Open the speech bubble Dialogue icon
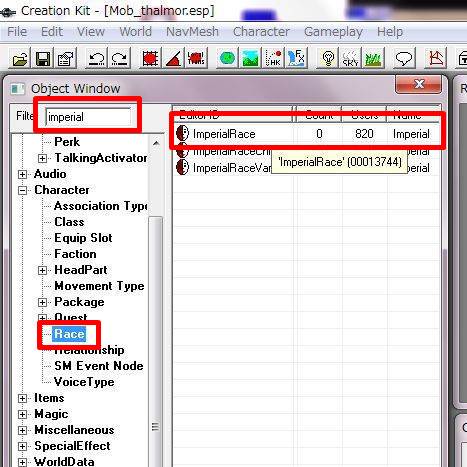The width and height of the screenshot is (467, 467). 404,59
